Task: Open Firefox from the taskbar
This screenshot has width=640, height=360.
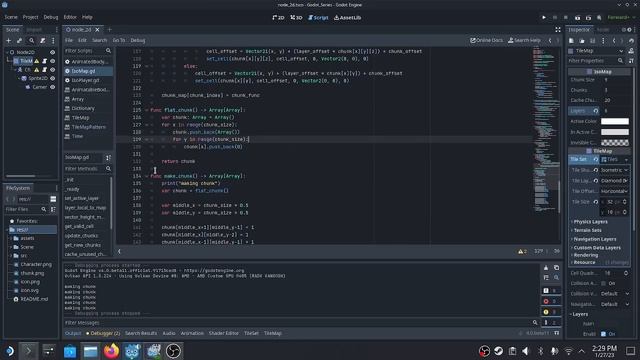Action: [111, 351]
